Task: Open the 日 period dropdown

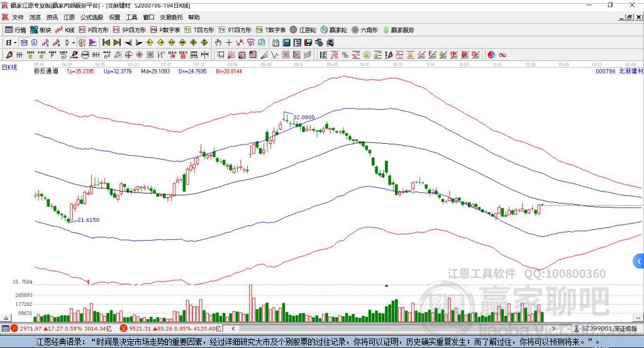Action: click(11, 43)
